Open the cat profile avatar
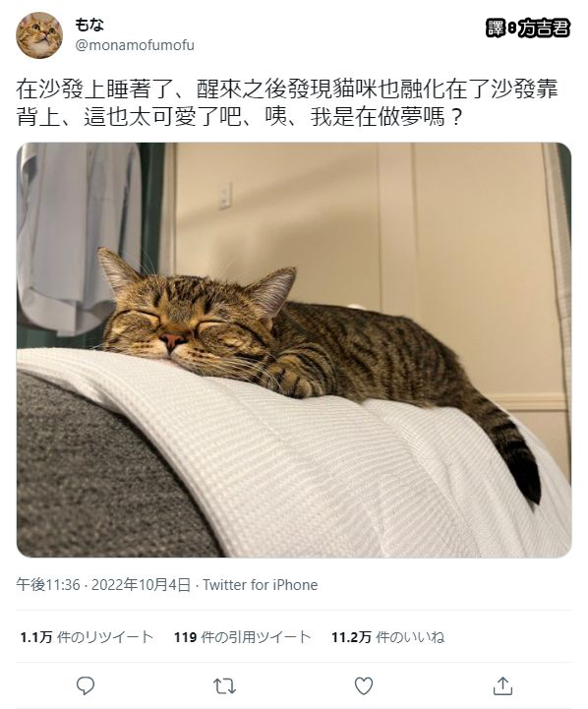The image size is (588, 709). (39, 35)
